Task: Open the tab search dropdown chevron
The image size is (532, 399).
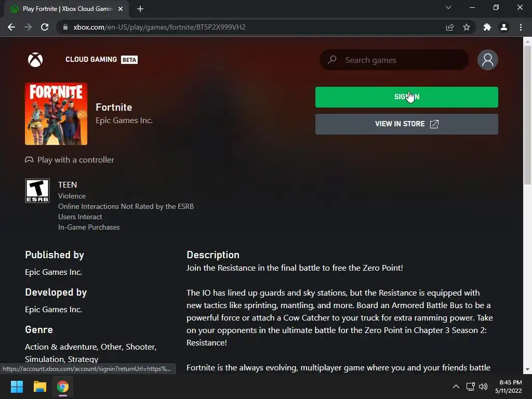Action: tap(448, 7)
